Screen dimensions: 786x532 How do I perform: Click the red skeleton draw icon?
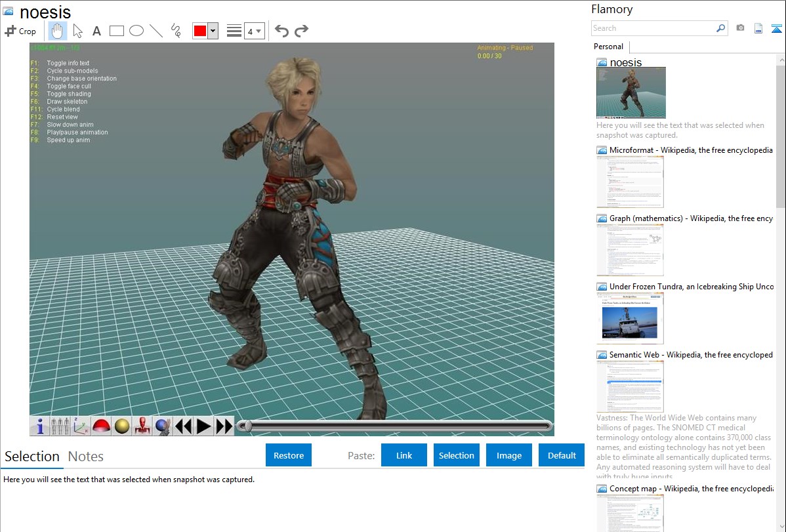pos(142,426)
